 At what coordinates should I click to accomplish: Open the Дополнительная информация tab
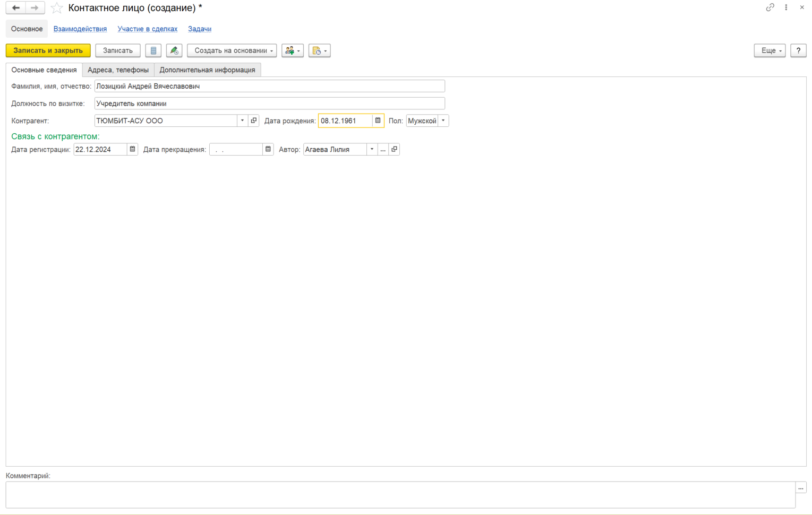tap(208, 70)
